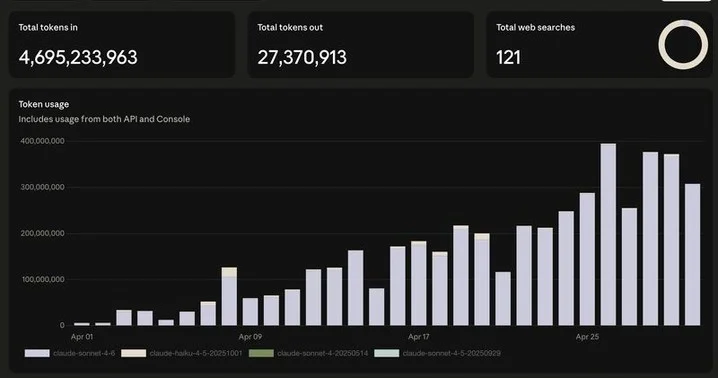Select the "Total tokens in" heading
Viewport: 718px width, 378px height.
tap(48, 27)
